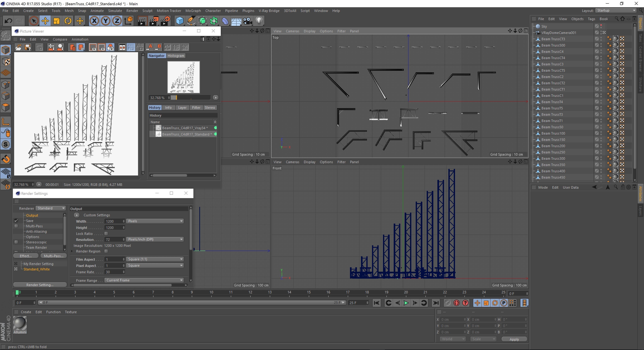Click the Effect... button

(x=26, y=256)
